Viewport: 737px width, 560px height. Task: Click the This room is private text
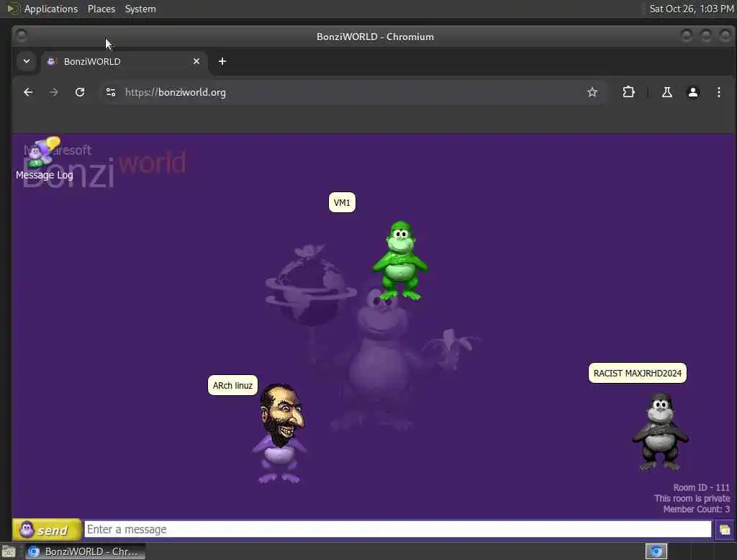tap(692, 498)
